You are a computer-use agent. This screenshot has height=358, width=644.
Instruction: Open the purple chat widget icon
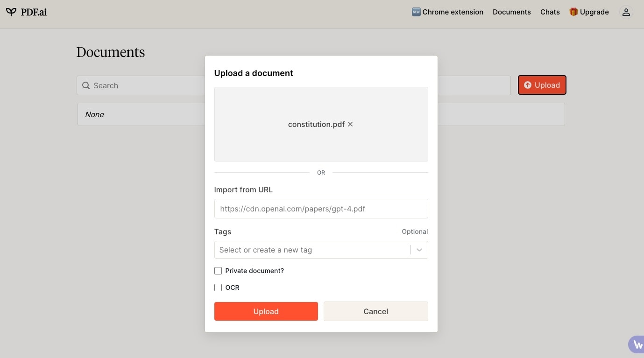tap(636, 344)
